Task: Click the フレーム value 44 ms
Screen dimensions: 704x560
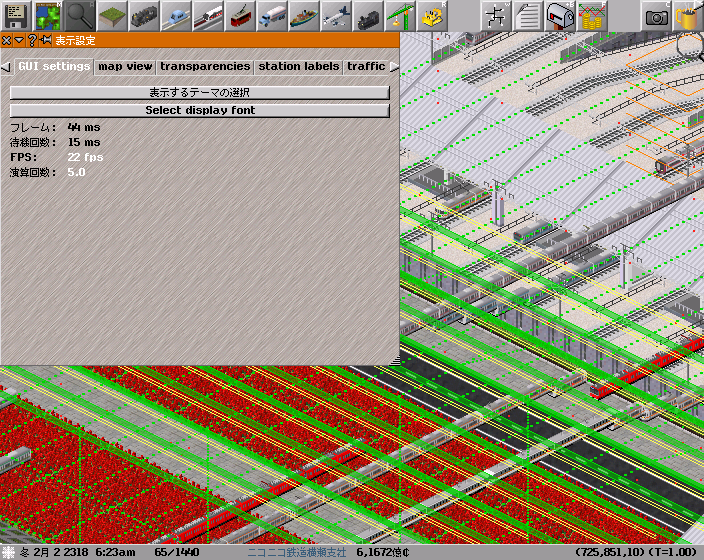Action: [x=84, y=128]
